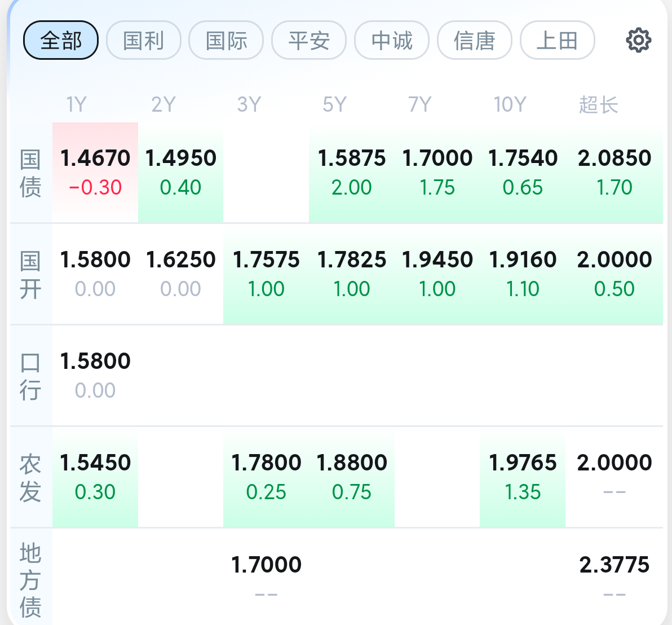The image size is (672, 625).
Task: Select the 平安 tab
Action: [309, 41]
